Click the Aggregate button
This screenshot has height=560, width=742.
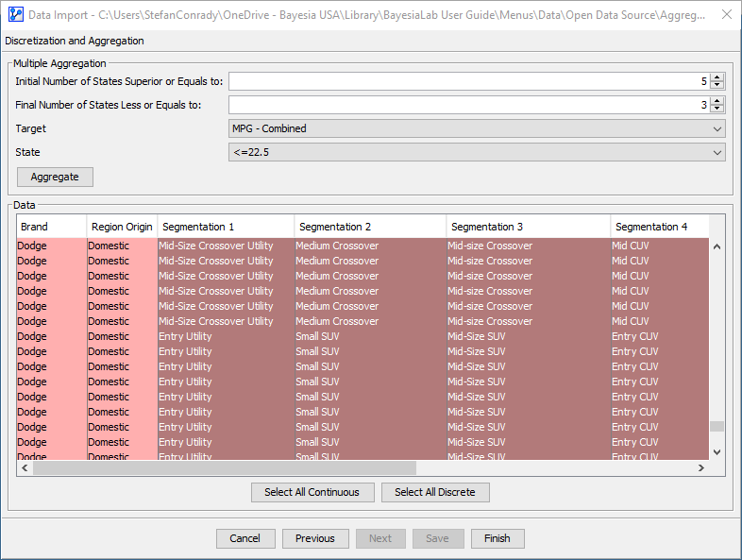click(55, 177)
